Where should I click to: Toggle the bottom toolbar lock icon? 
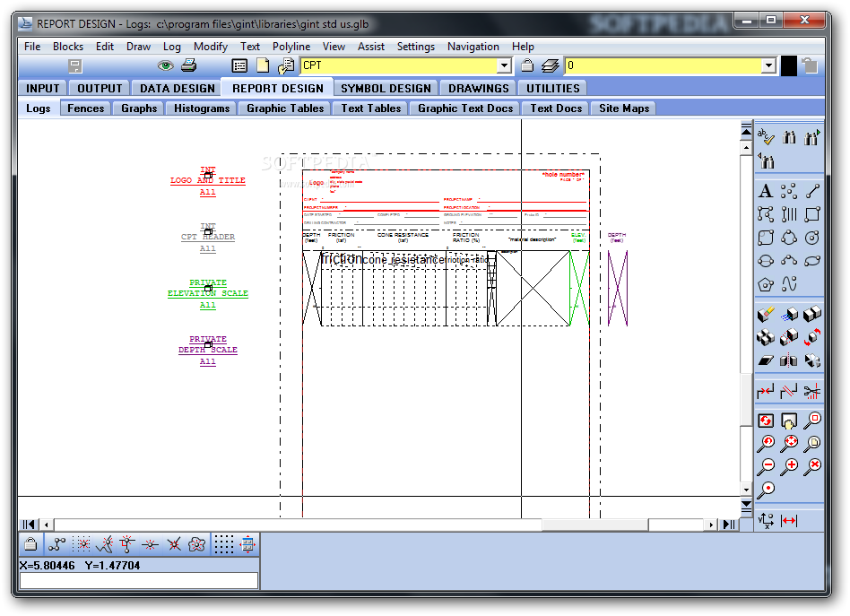pyautogui.click(x=30, y=544)
